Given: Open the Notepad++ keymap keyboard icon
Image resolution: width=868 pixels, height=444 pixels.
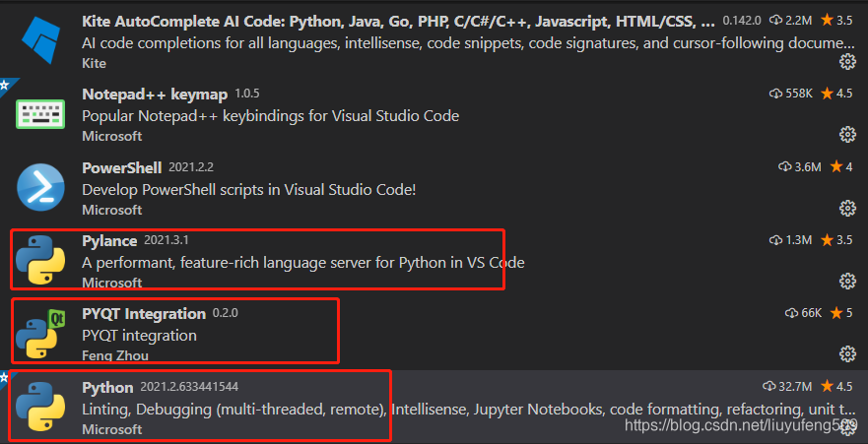Looking at the screenshot, I should point(40,114).
